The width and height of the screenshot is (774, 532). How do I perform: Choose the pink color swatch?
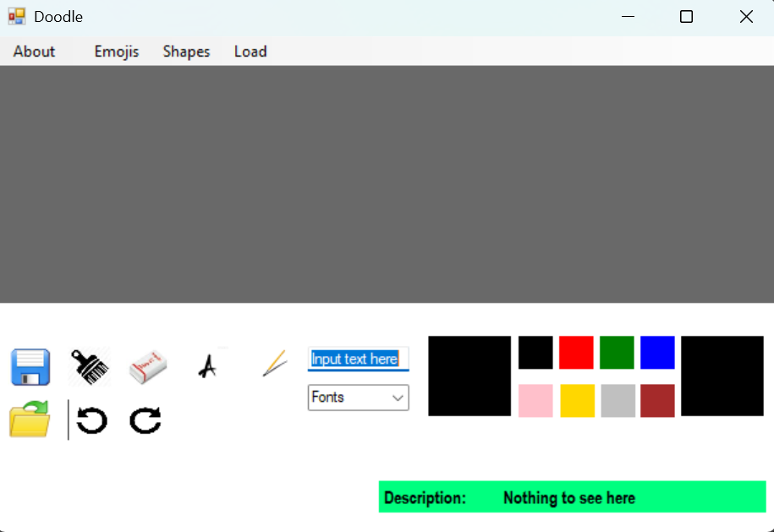[535, 401]
